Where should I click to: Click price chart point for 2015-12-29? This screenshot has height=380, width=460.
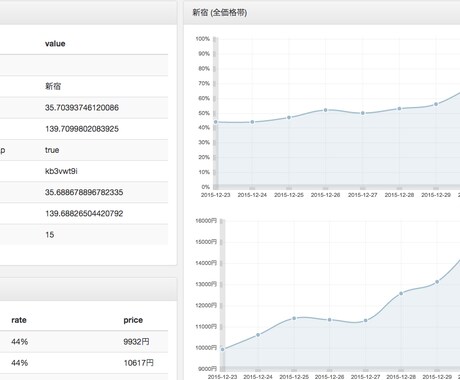click(x=437, y=282)
